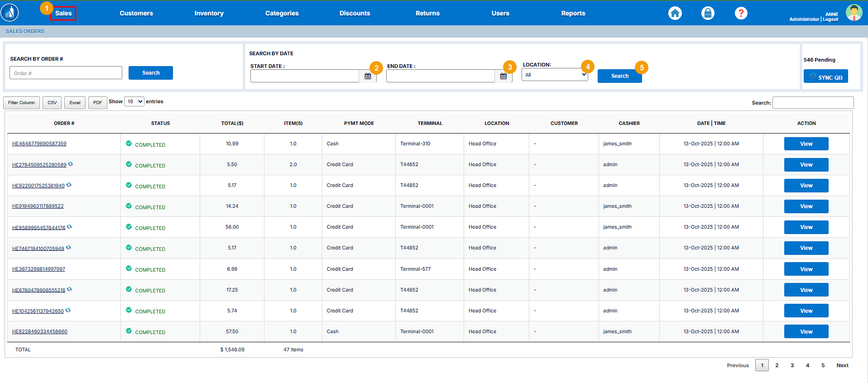Open the Inventory menu

point(209,13)
